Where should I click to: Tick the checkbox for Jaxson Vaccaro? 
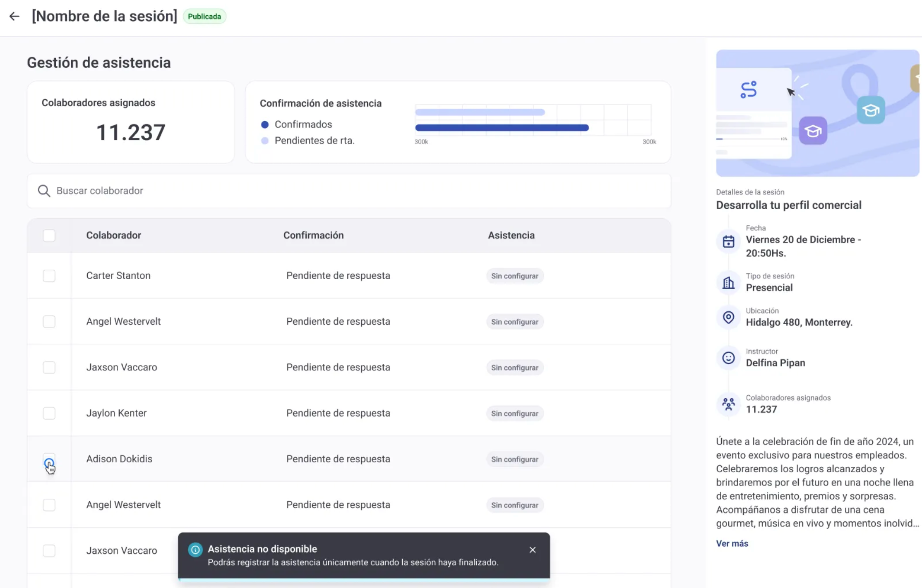[x=49, y=367]
